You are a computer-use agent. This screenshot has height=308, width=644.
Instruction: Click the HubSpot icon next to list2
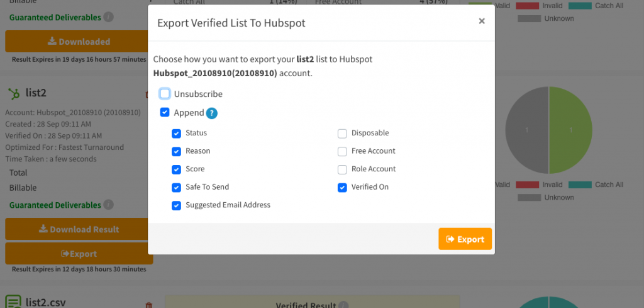click(x=14, y=94)
